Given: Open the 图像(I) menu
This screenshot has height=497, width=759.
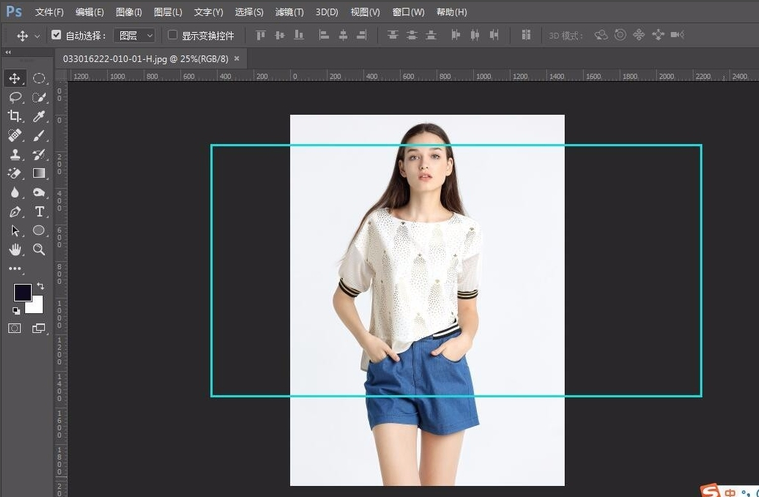Looking at the screenshot, I should (129, 12).
